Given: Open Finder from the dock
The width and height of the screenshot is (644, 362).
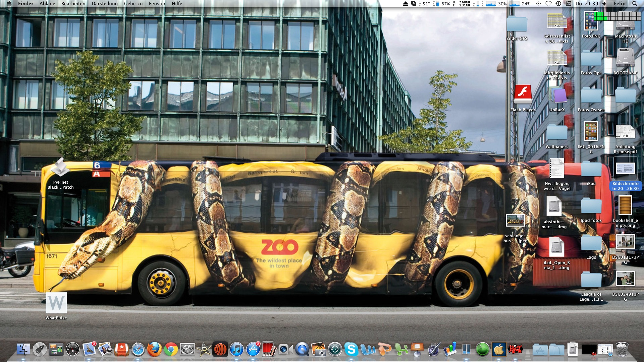Looking at the screenshot, I should [23, 350].
